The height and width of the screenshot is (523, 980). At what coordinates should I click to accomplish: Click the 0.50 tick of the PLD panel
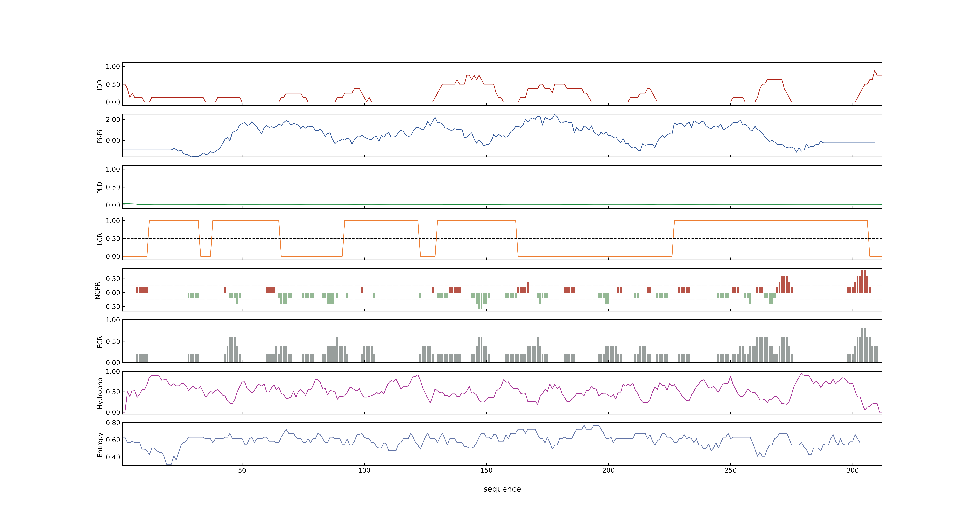113,187
